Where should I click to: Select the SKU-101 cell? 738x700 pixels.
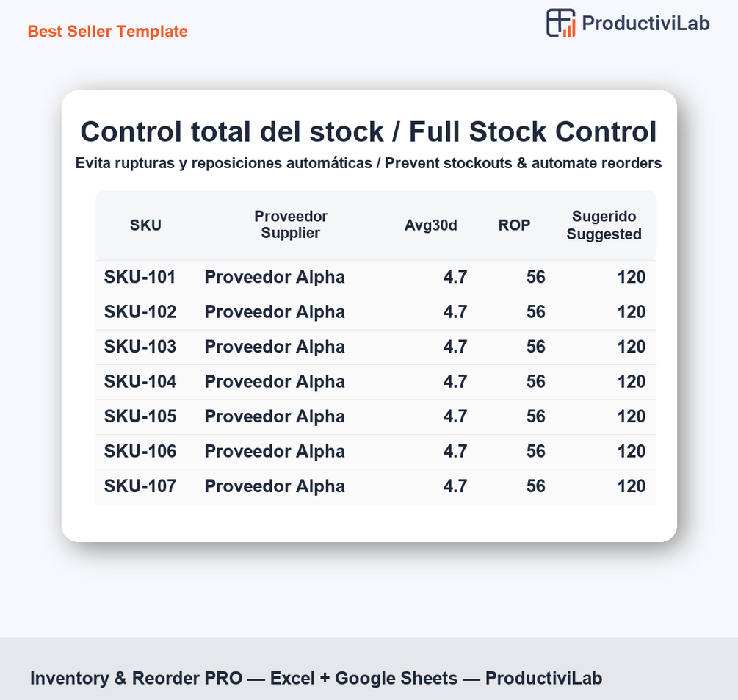(x=140, y=278)
